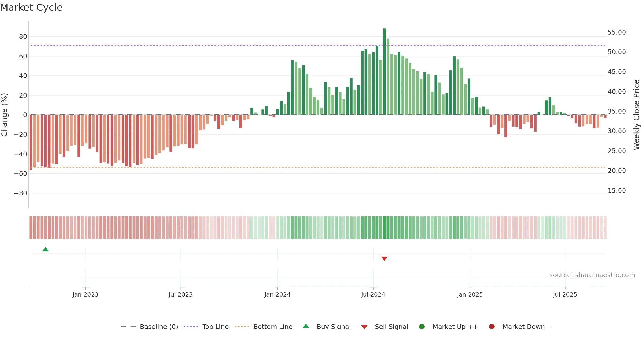
Task: Click the Change (%) axis title
Action: pyautogui.click(x=4, y=115)
